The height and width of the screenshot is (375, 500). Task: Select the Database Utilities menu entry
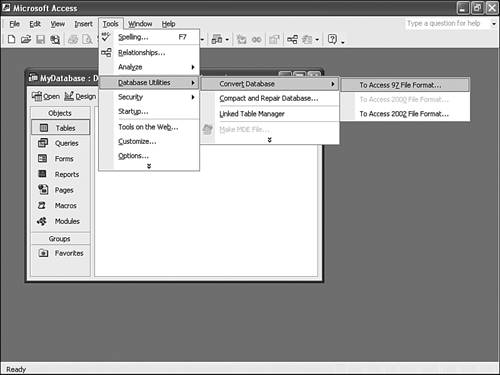tap(149, 83)
